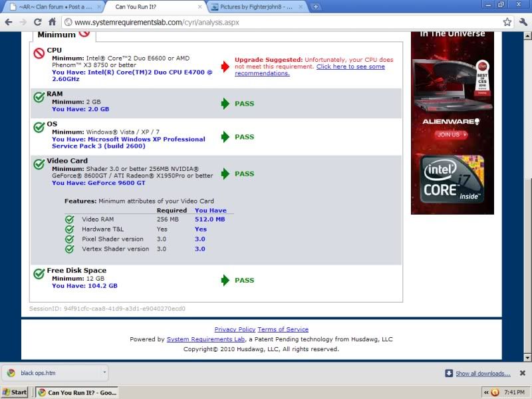Click the Alienware laptop ad image

(452, 85)
